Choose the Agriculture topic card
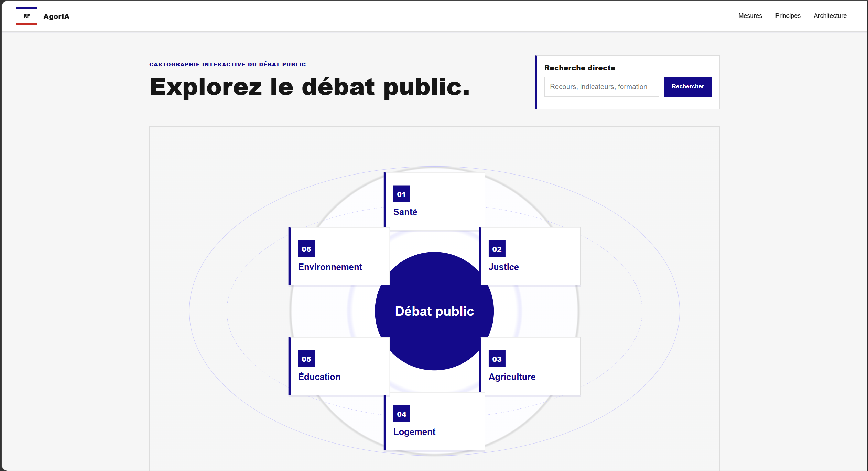The image size is (868, 471). [530, 366]
